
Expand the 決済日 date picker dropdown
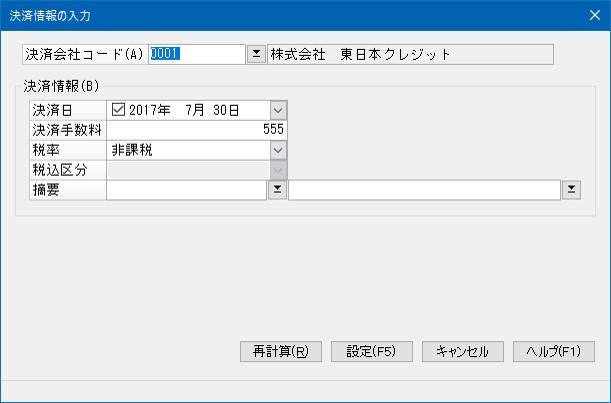[278, 110]
